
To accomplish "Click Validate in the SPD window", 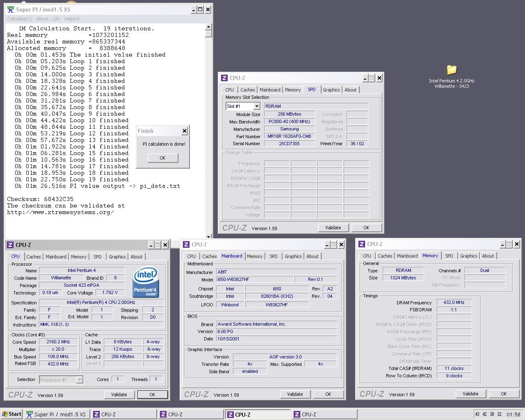I will tap(333, 228).
